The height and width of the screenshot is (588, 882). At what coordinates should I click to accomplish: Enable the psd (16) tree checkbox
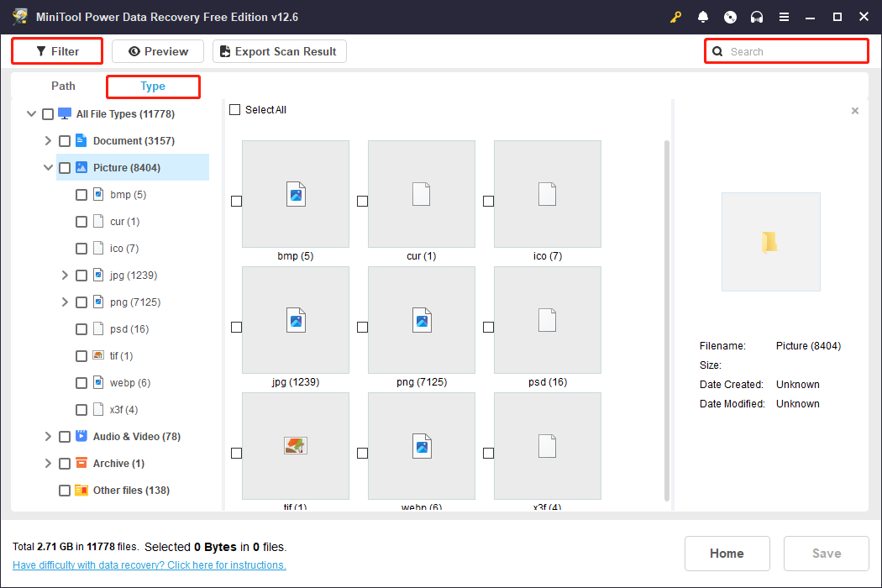pos(81,329)
